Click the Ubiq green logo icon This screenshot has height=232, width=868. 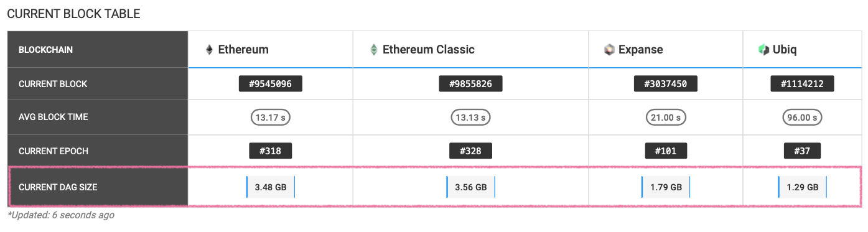[x=763, y=50]
